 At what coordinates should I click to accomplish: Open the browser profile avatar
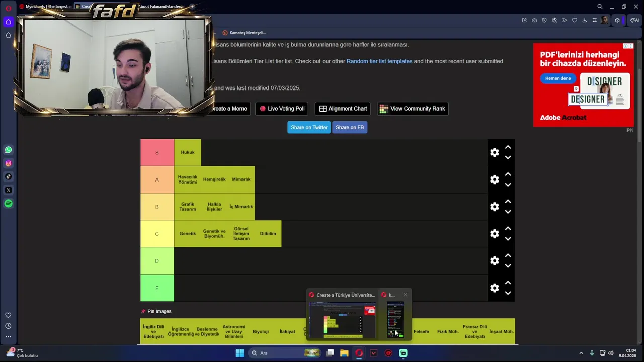pyautogui.click(x=605, y=20)
